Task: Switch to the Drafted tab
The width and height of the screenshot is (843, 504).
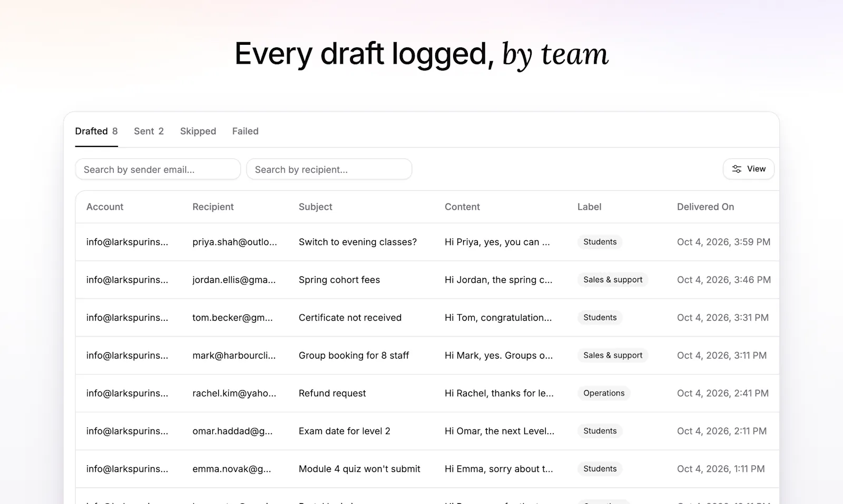Action: (96, 131)
